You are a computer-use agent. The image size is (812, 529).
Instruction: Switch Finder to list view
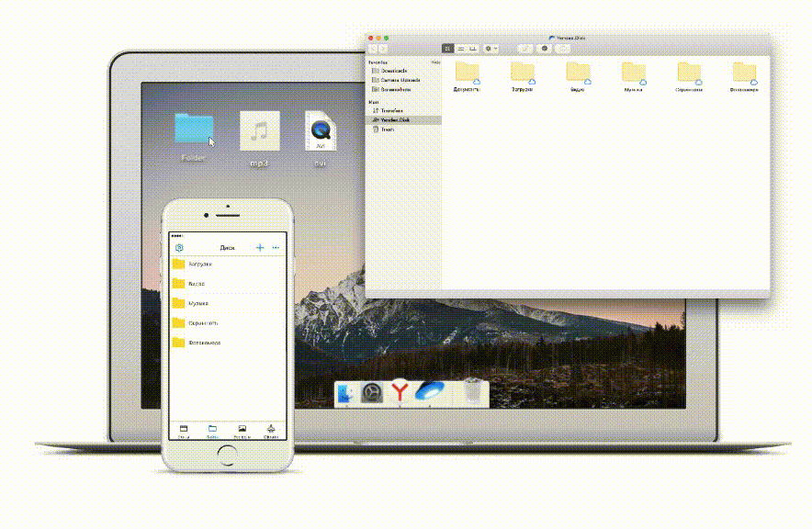click(460, 49)
